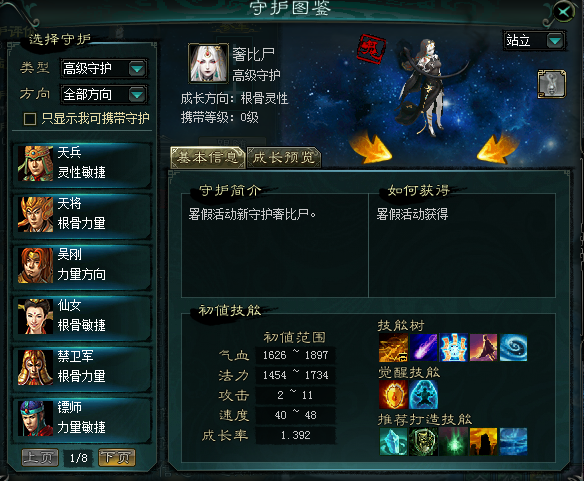Rotate the guardian model with the left golden arrow

[x=370, y=148]
